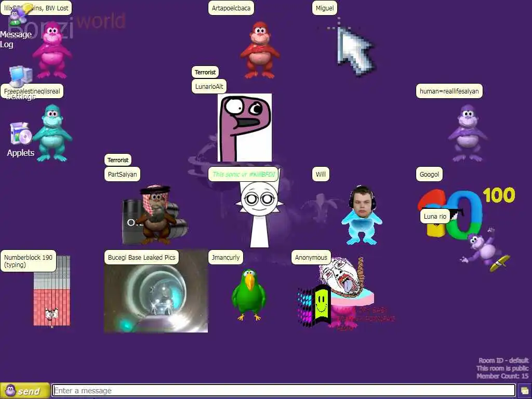532x399 pixels.
Task: Click the Anonymous name tag
Action: (311, 257)
